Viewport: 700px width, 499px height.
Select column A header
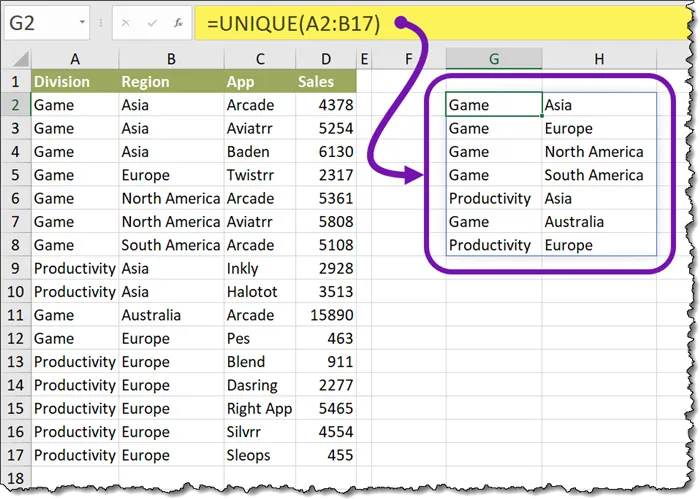(74, 60)
